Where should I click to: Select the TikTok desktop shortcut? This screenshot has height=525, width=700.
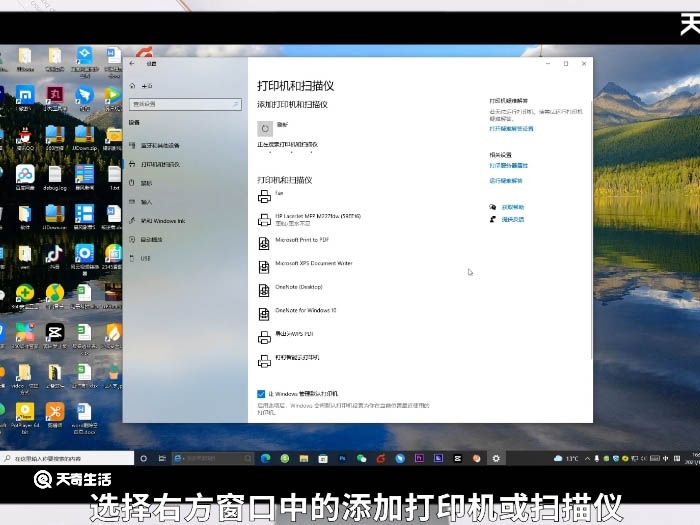[x=54, y=256]
